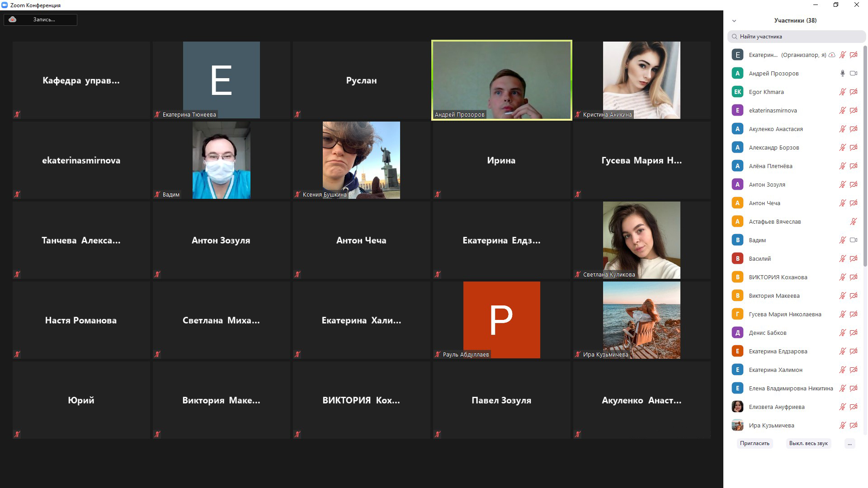Select Светлана Куликова's video tile
Viewport: 868px width, 488px height.
[642, 240]
